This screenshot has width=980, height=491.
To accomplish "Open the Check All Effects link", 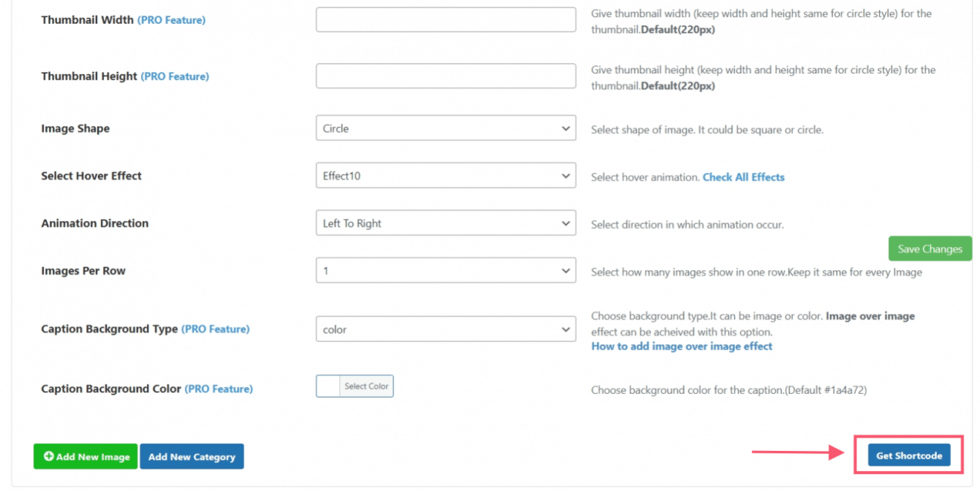I will tap(743, 177).
